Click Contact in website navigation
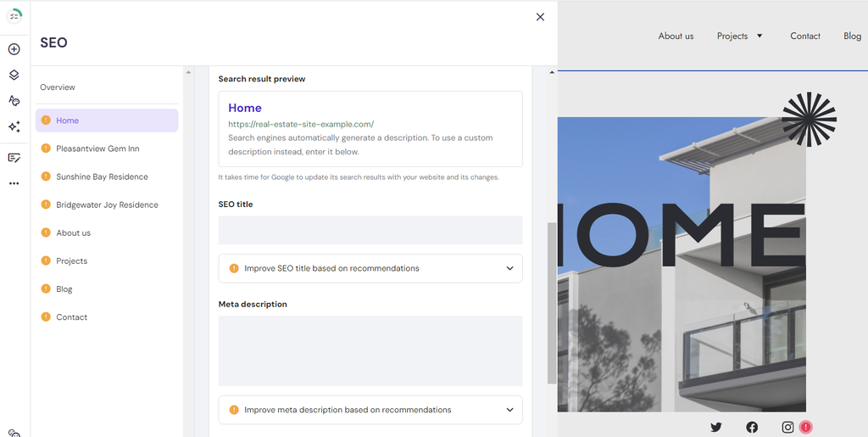The image size is (868, 437). [805, 36]
